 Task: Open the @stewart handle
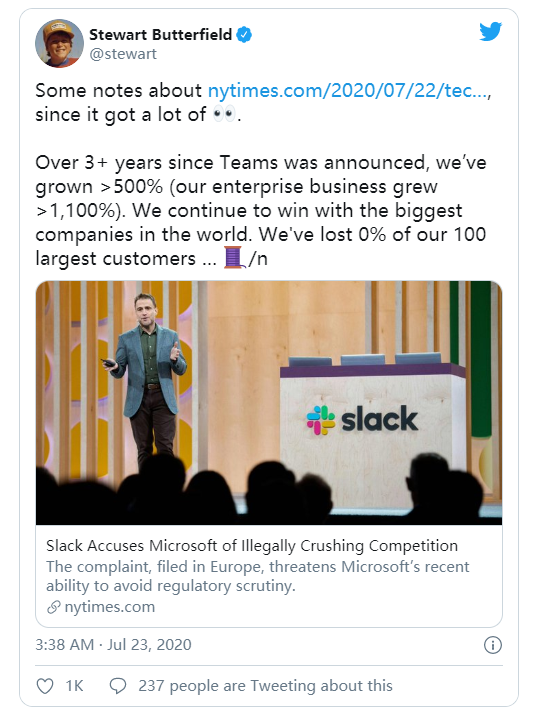(x=123, y=54)
